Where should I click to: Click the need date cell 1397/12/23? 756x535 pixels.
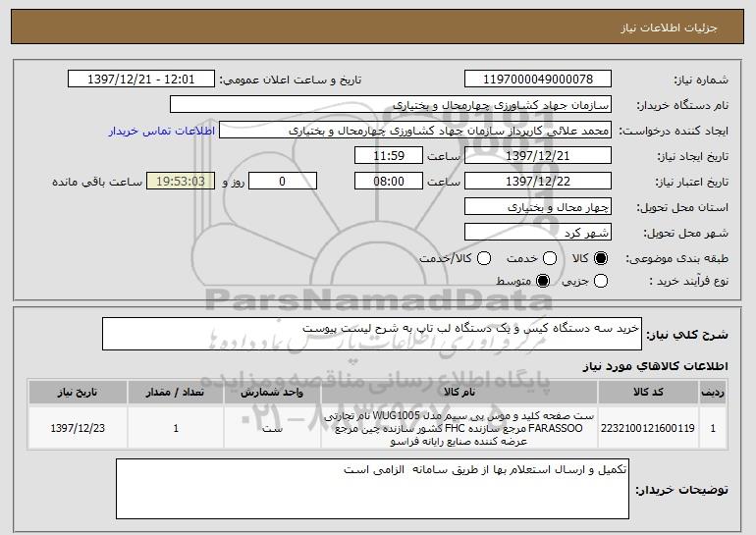pyautogui.click(x=78, y=428)
